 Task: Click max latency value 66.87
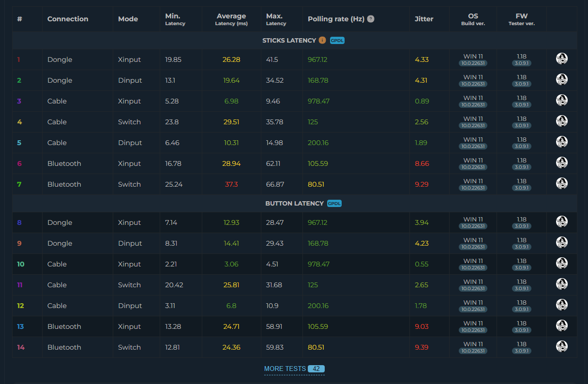(275, 184)
